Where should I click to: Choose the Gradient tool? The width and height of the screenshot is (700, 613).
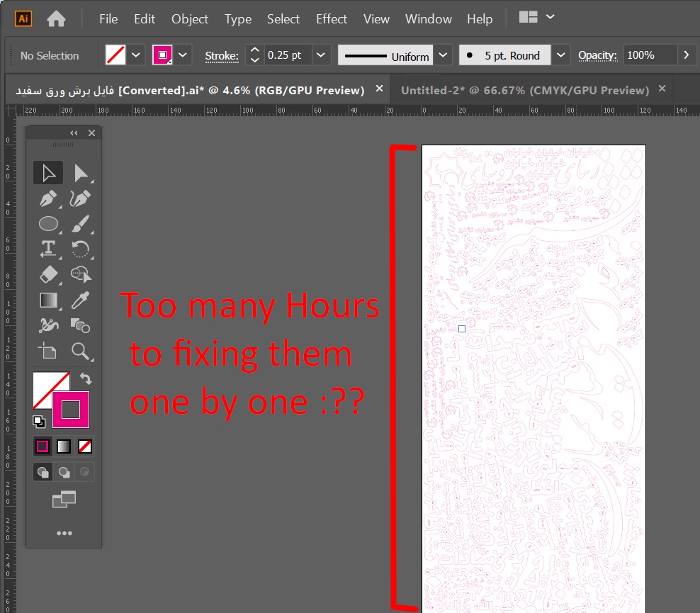point(48,300)
